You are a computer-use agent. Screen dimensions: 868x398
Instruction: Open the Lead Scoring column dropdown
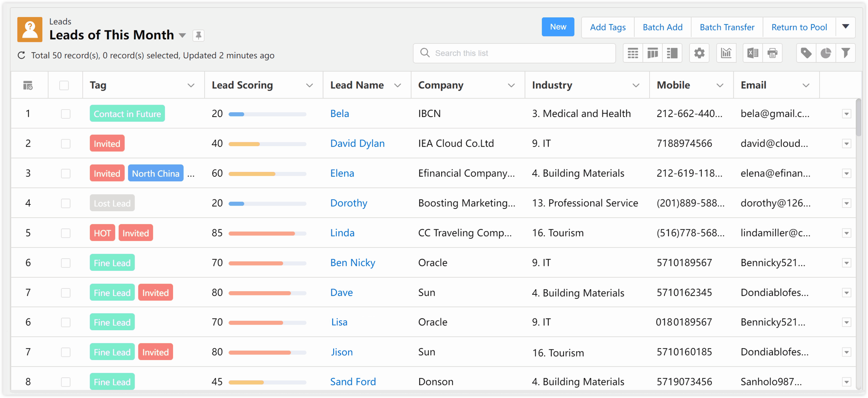click(309, 85)
